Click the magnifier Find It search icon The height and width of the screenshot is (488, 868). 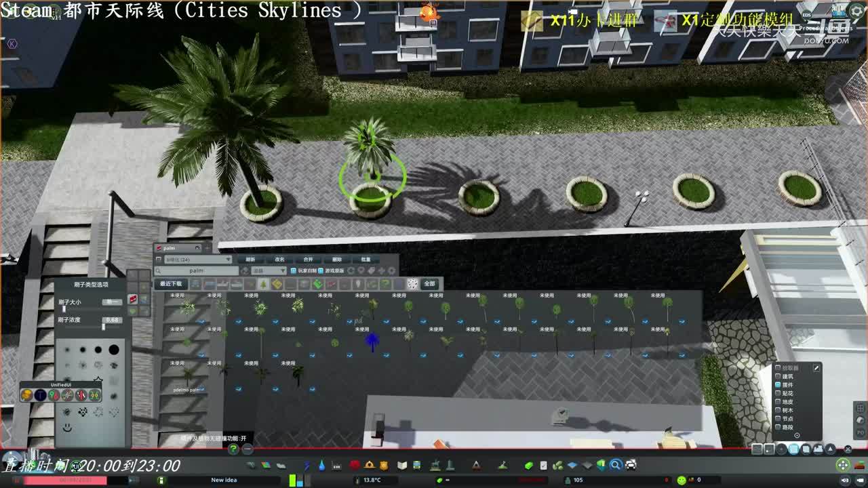point(616,465)
